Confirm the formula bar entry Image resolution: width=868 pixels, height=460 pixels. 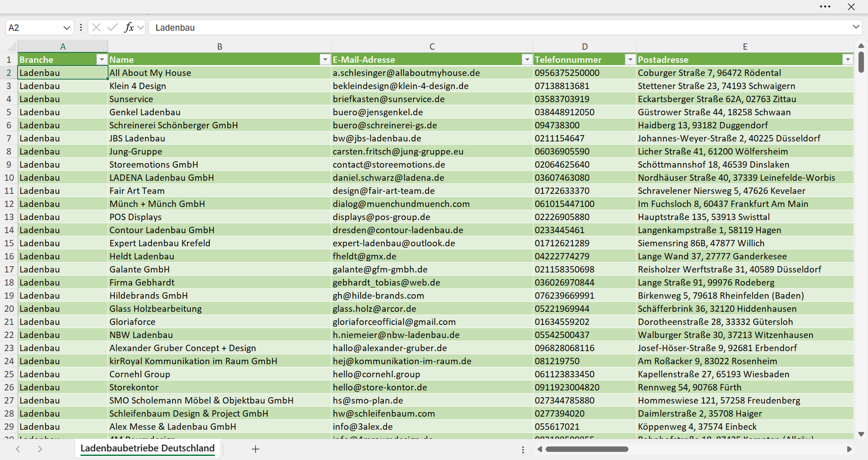(112, 27)
